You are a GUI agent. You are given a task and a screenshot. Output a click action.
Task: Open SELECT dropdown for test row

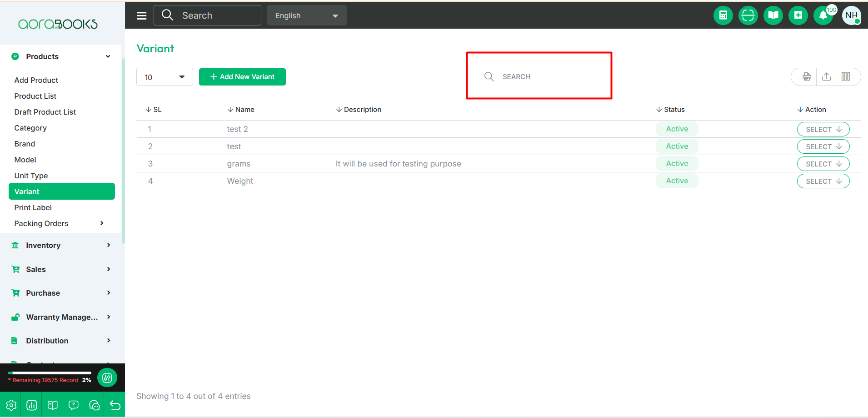click(x=823, y=146)
